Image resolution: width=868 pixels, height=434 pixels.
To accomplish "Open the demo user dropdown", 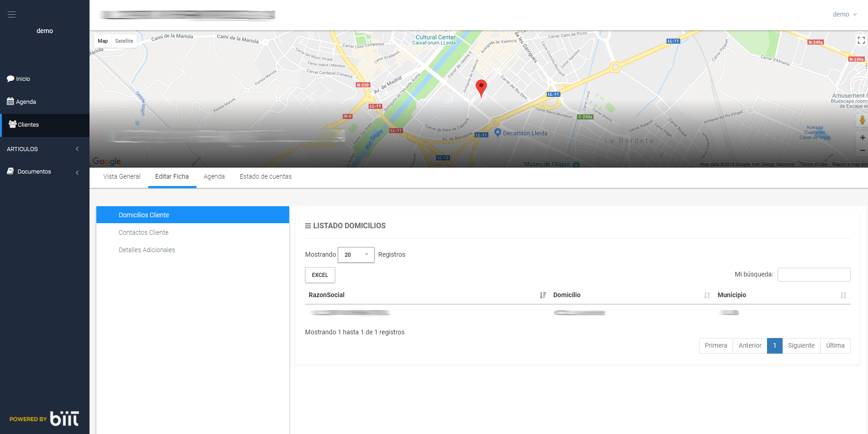I will coord(845,15).
